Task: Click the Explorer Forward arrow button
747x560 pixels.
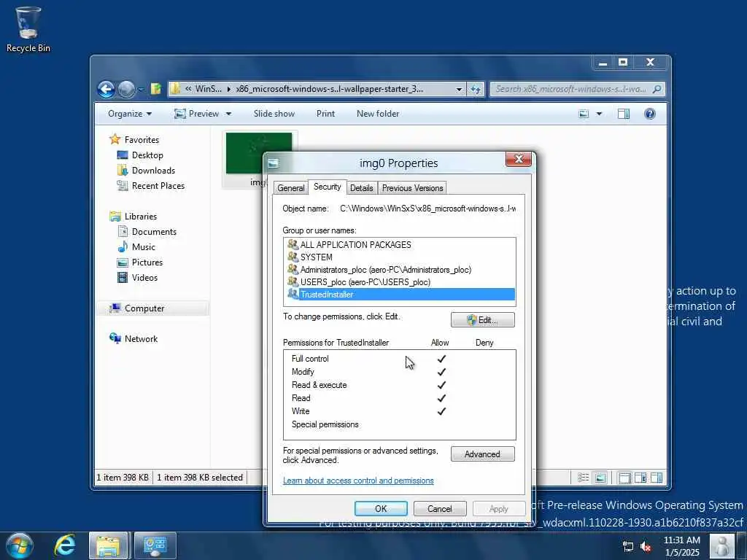Action: (x=126, y=89)
